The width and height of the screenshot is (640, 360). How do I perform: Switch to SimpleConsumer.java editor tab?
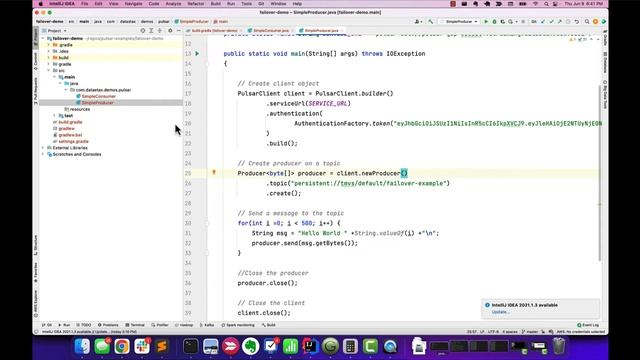[271, 31]
